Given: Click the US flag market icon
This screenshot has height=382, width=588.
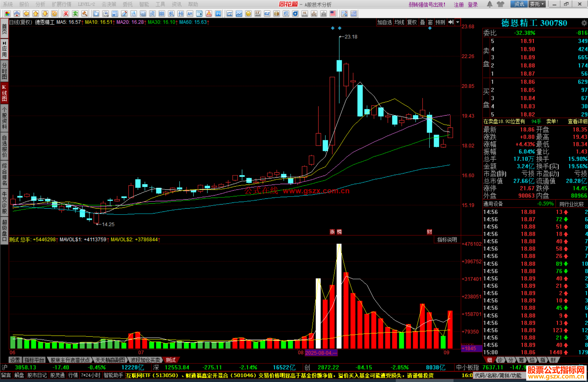Looking at the screenshot, I should click(333, 14).
